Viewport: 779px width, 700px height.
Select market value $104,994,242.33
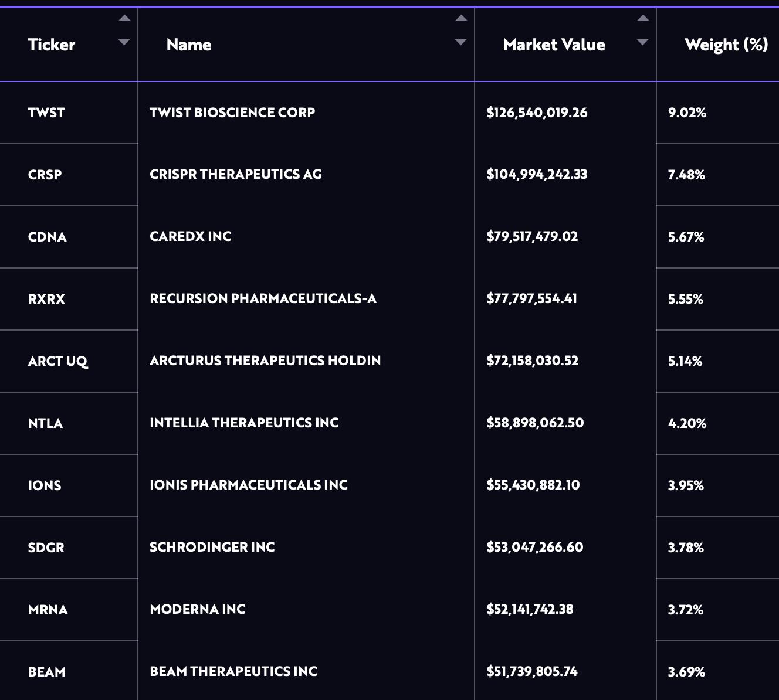coord(537,174)
